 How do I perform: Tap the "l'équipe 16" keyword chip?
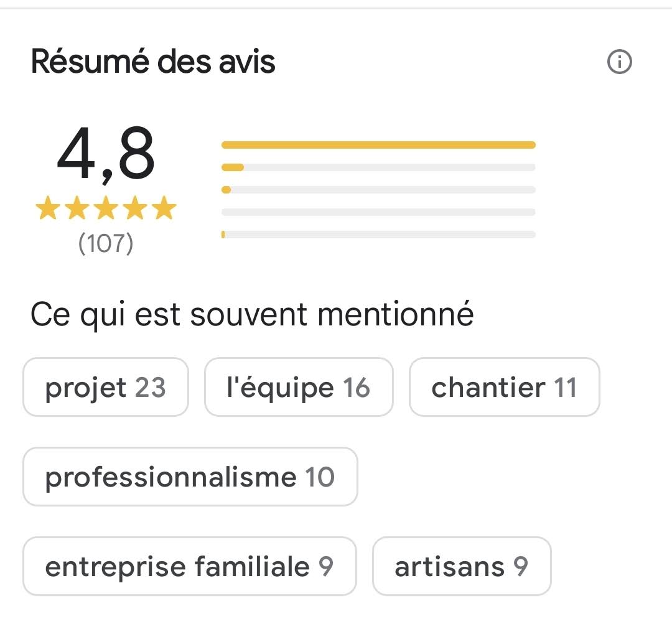tap(299, 388)
